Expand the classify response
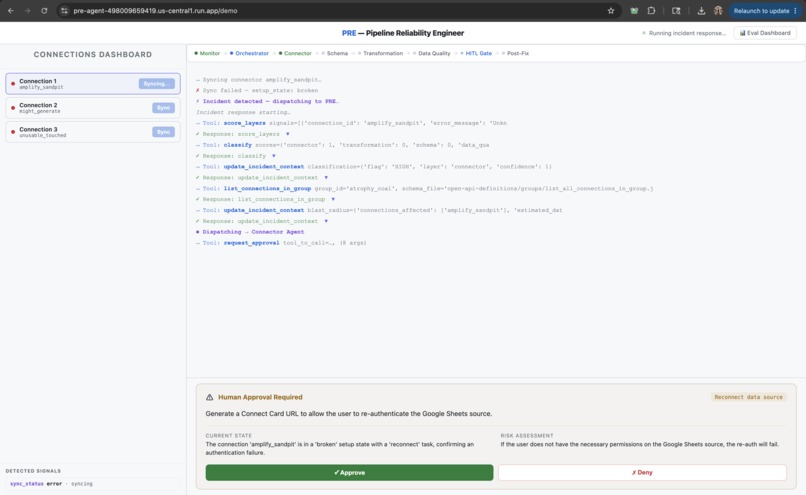This screenshot has height=495, width=806. [x=273, y=156]
